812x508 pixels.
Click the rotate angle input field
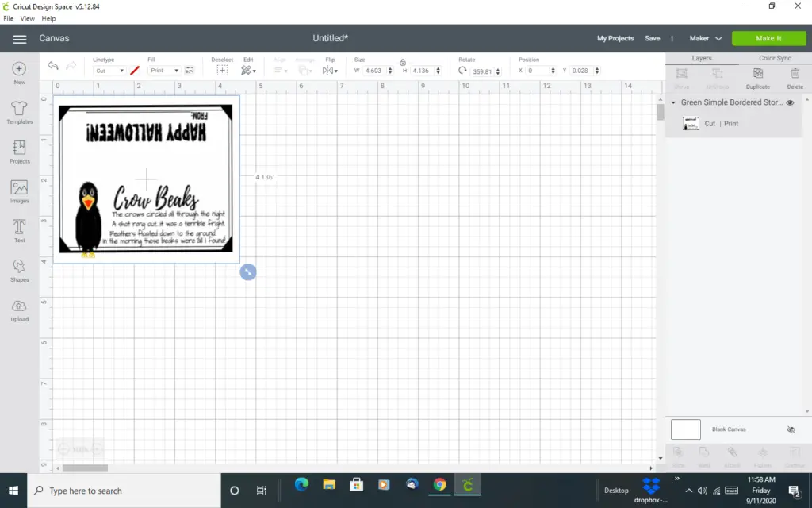(481, 71)
